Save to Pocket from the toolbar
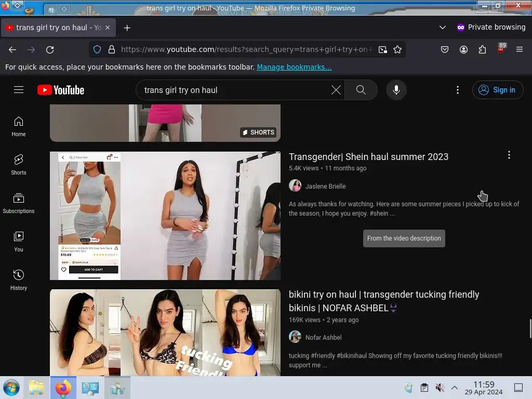Viewport: 532px width, 399px height. [445, 49]
